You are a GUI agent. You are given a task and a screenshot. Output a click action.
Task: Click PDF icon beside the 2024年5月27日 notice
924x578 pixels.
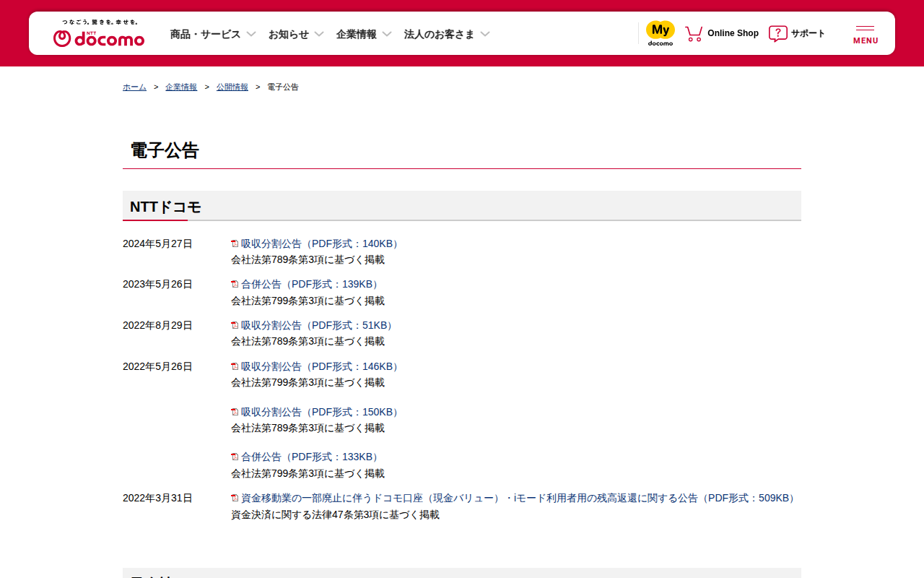coord(235,243)
